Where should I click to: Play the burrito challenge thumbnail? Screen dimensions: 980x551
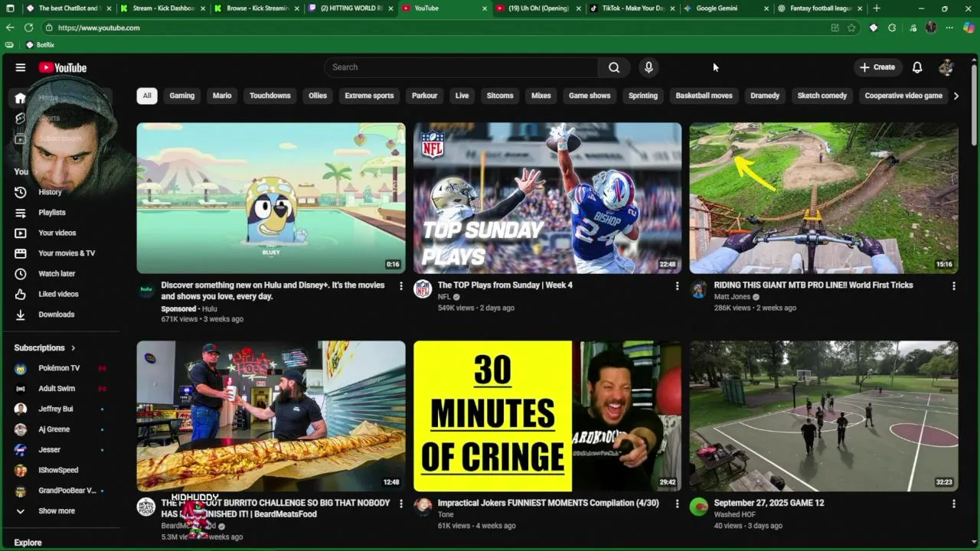point(271,416)
